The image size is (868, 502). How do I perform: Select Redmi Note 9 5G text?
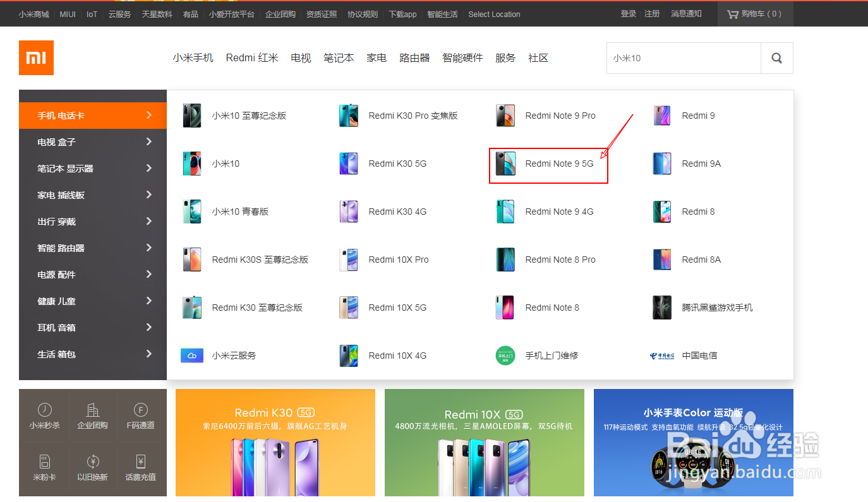coord(559,164)
